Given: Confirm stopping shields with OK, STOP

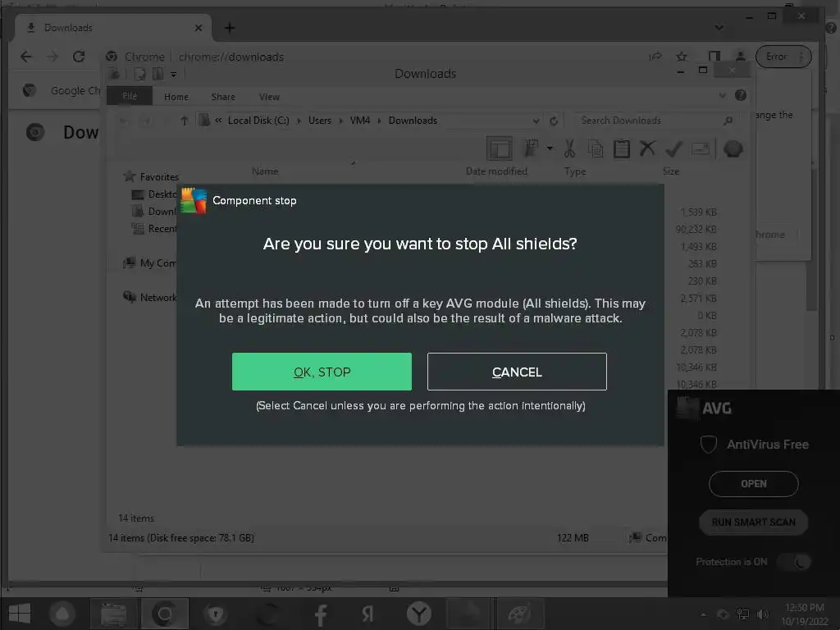Looking at the screenshot, I should (322, 372).
